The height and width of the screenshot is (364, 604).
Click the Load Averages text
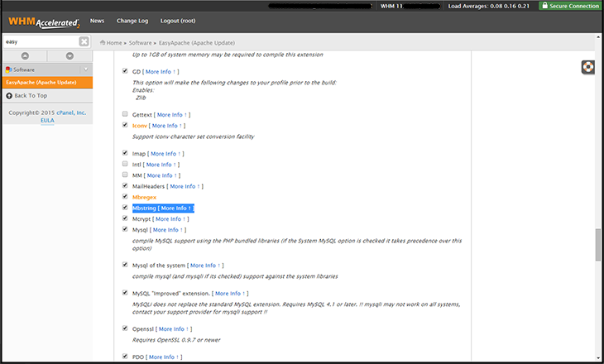[488, 6]
